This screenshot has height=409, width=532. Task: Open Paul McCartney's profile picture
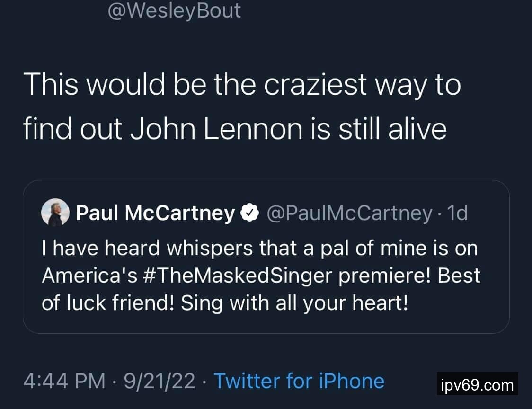[x=56, y=213]
